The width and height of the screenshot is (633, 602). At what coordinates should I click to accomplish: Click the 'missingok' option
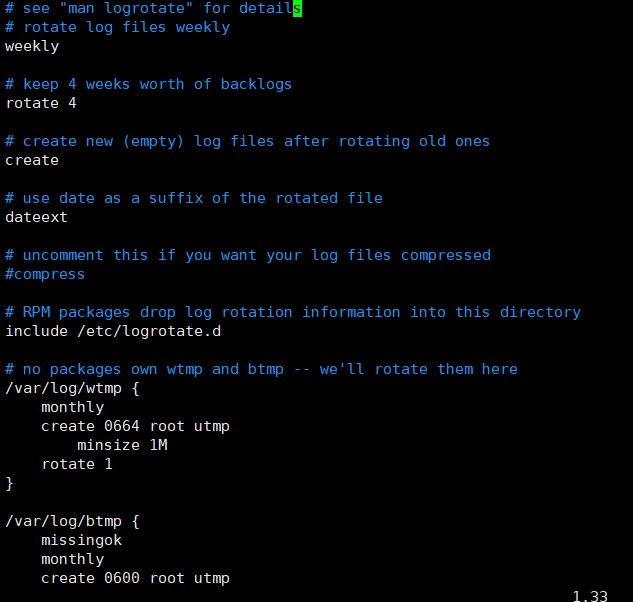82,540
